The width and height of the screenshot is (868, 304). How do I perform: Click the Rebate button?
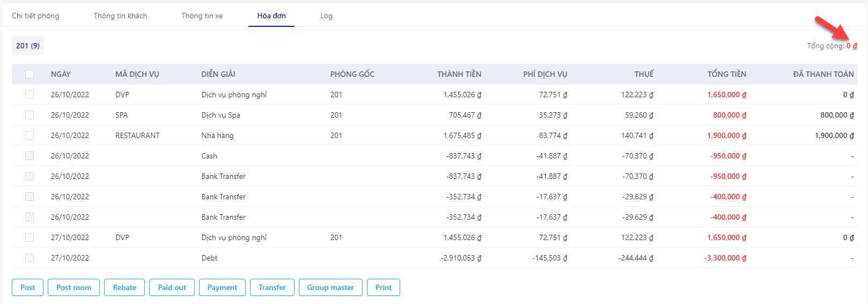coord(124,287)
